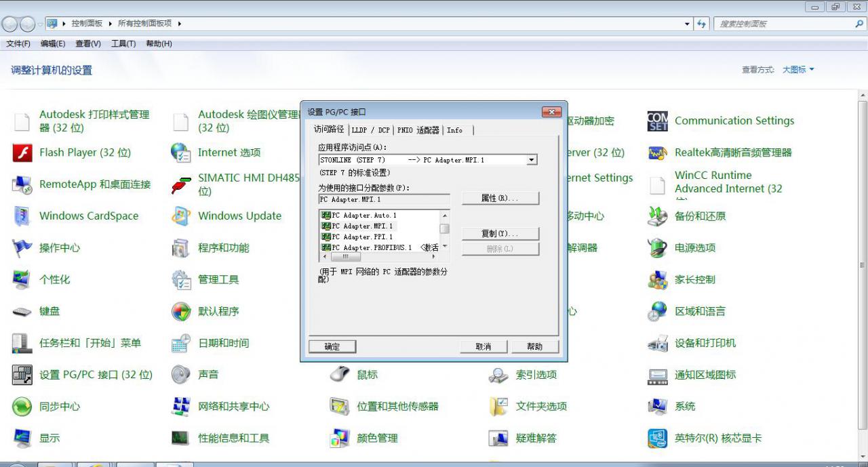Open the Flash Player (32 位) icon
868x467 pixels.
click(x=22, y=153)
